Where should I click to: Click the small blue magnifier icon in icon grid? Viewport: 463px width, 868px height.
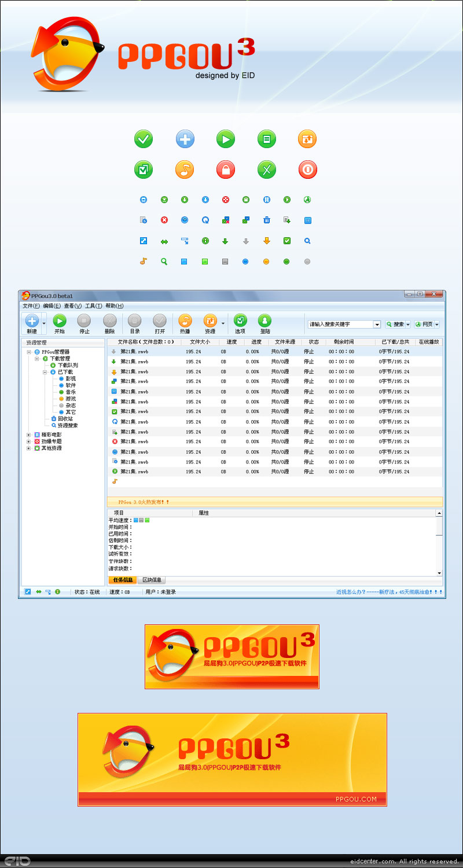click(308, 241)
